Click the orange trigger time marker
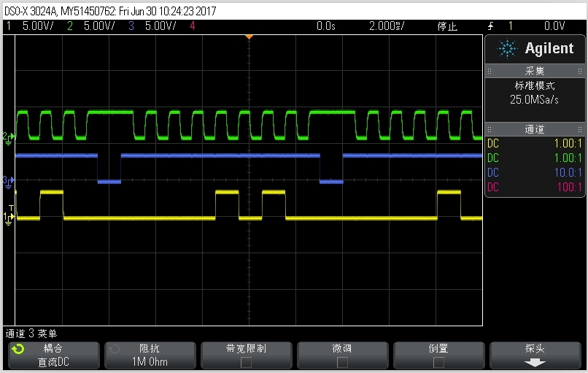This screenshot has height=373, width=588. (249, 37)
